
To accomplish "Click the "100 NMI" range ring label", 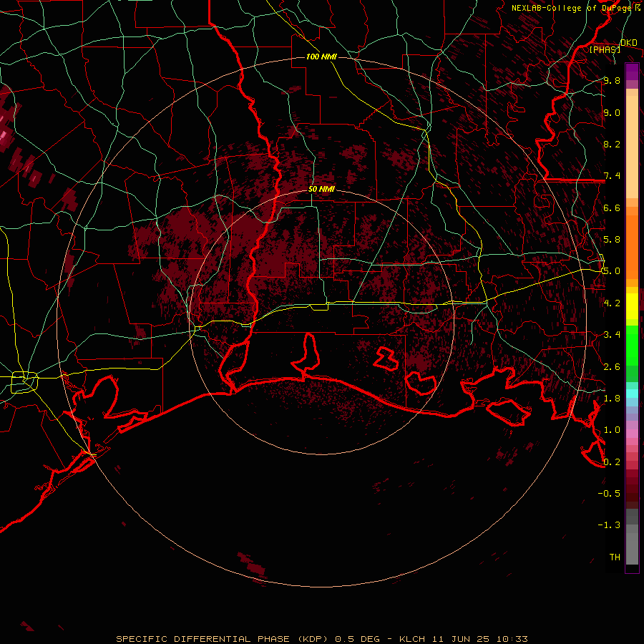I will click(321, 57).
